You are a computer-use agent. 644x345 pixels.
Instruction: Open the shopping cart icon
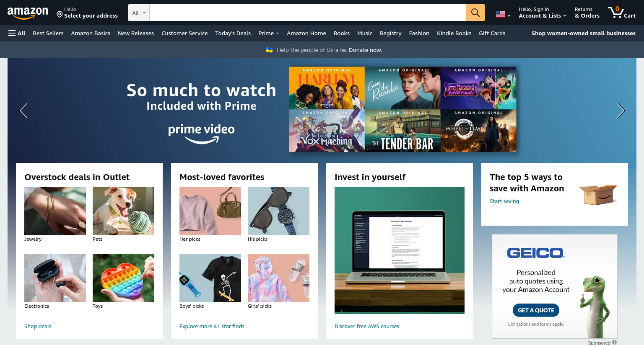point(615,12)
